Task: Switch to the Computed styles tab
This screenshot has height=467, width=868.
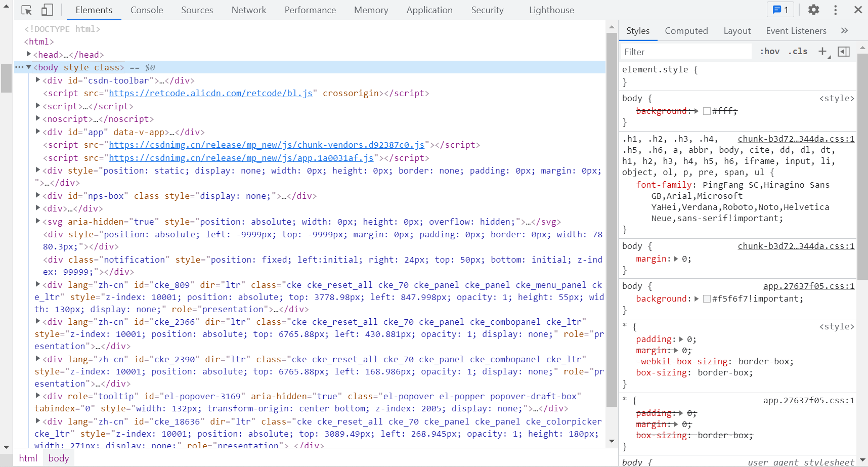Action: click(686, 31)
